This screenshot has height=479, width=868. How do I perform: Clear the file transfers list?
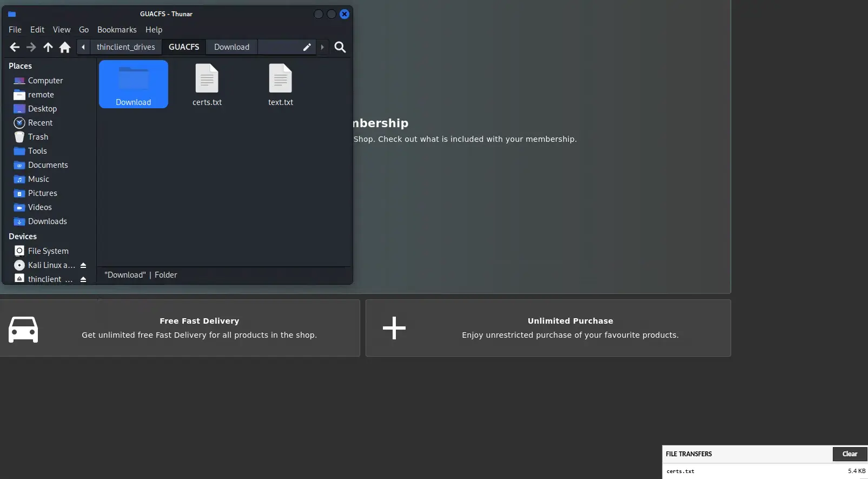click(850, 454)
